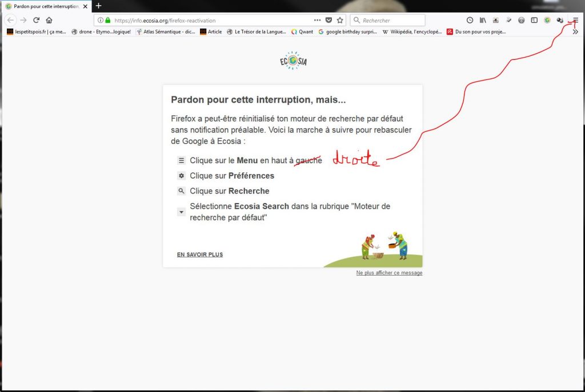Save page to Pocket
Viewport: 585px width, 392px height.
(x=328, y=20)
